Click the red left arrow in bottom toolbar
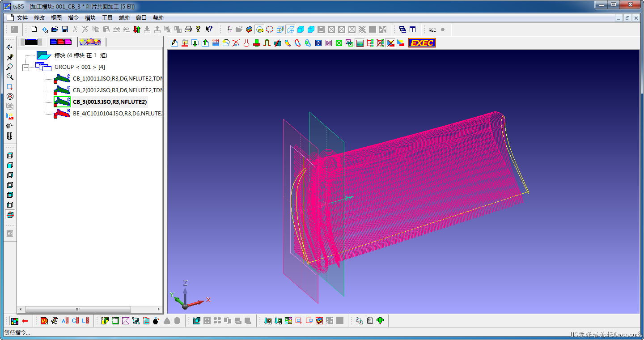Image resolution: width=644 pixels, height=340 pixels. (25, 321)
